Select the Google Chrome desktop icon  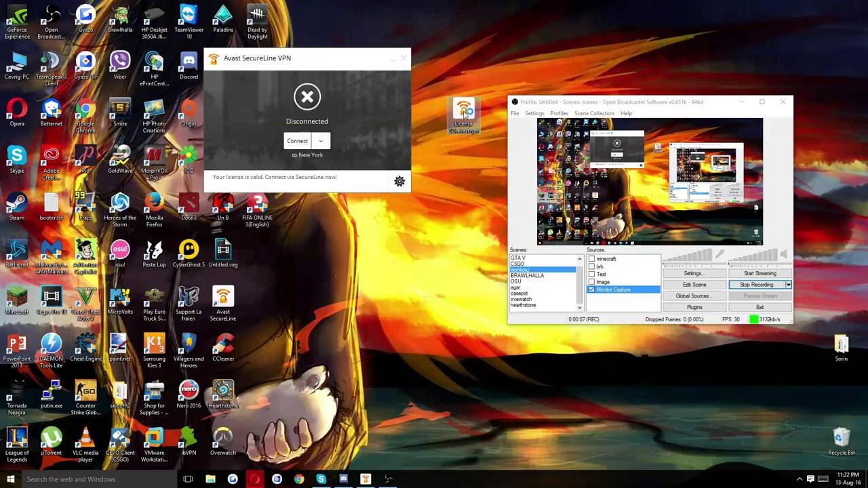85,115
